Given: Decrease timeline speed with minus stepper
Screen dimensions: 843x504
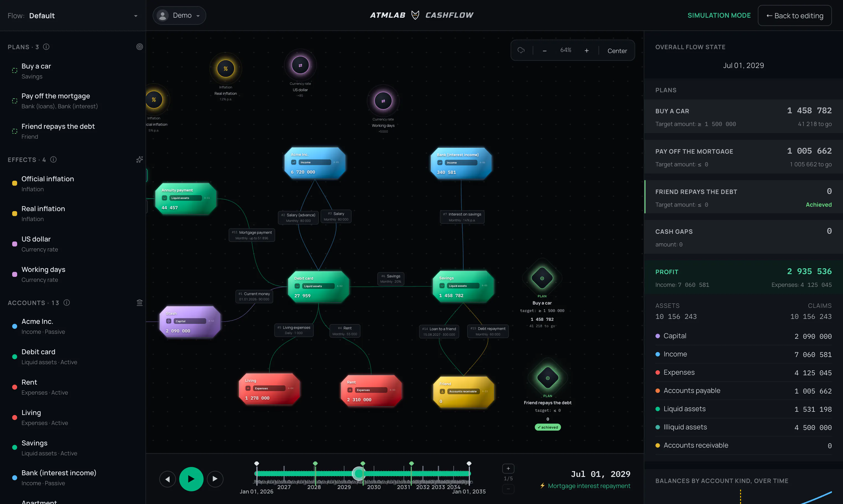Looking at the screenshot, I should (508, 489).
